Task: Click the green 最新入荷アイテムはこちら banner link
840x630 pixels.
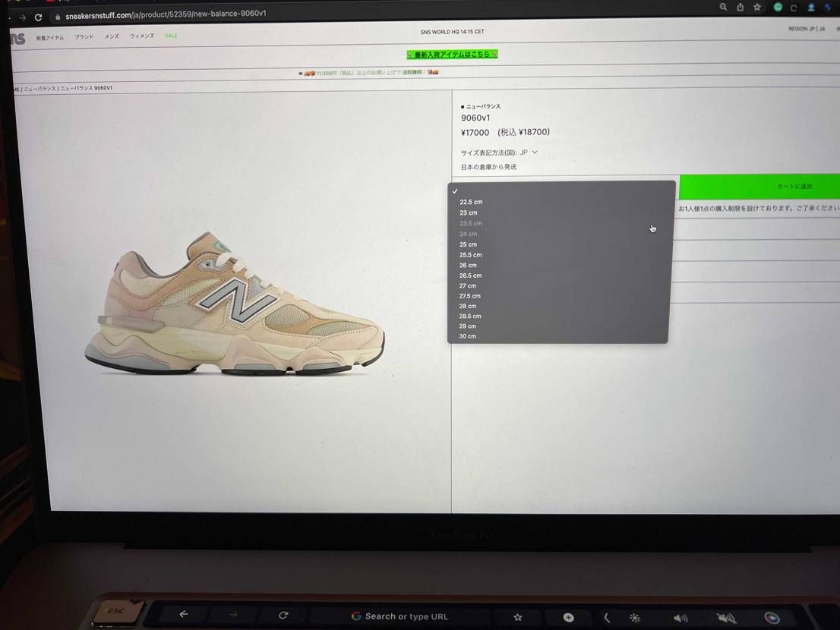Action: click(x=452, y=54)
